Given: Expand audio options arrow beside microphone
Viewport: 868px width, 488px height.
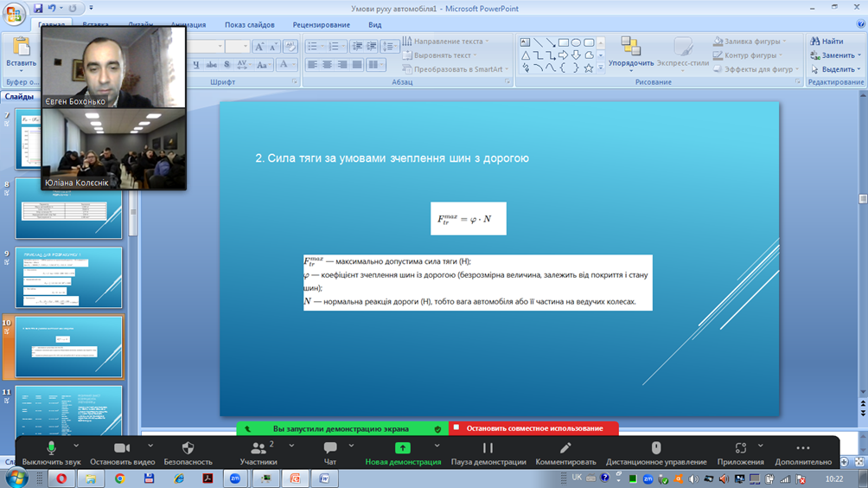Looking at the screenshot, I should (x=76, y=446).
